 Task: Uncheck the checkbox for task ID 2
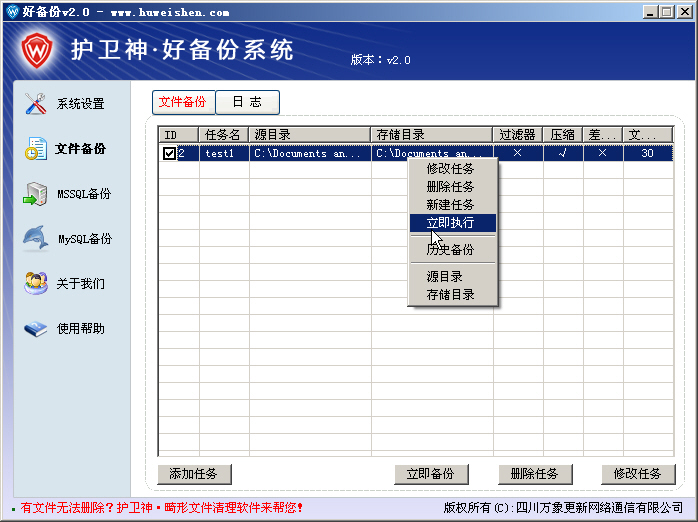pyautogui.click(x=169, y=154)
